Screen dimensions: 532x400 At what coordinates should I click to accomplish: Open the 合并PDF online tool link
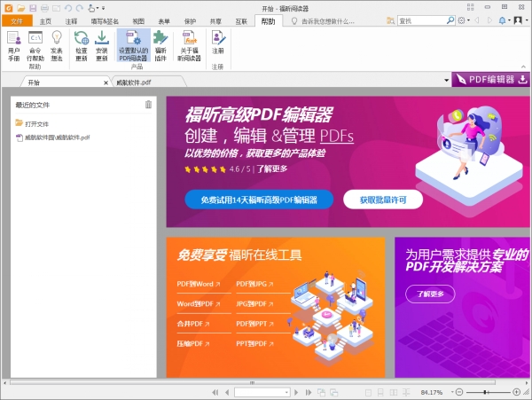[x=193, y=324]
